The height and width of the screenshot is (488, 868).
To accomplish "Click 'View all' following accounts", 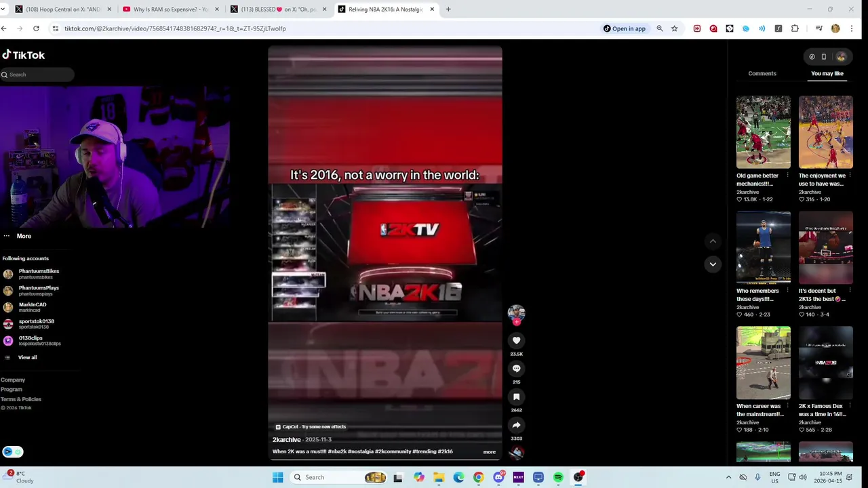I will [x=20, y=357].
